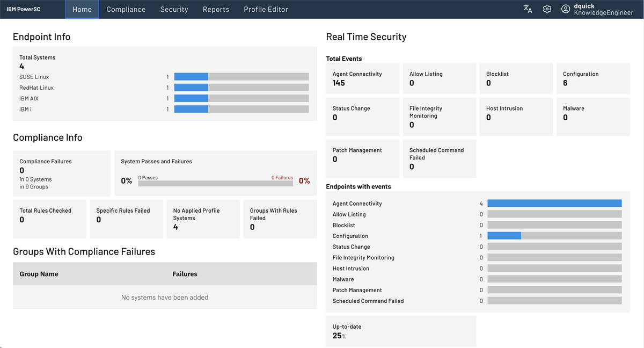Click the Configuration endpoints with events bar
Screen dimensions: 644x348
click(554, 236)
